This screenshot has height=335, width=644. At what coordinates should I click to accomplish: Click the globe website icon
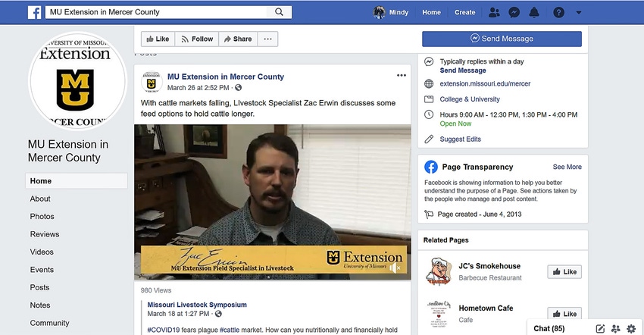click(429, 84)
